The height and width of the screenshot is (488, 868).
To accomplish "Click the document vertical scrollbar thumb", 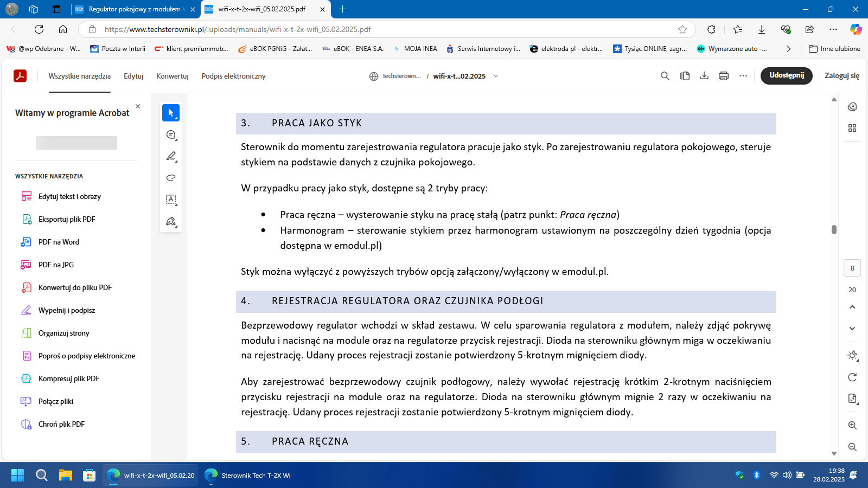I will point(834,229).
